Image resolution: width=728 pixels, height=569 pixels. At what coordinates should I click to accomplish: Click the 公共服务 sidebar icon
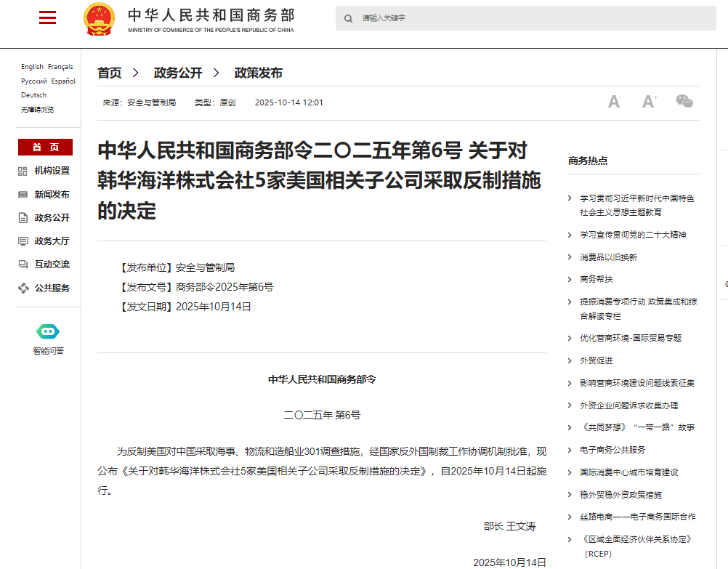click(x=23, y=288)
